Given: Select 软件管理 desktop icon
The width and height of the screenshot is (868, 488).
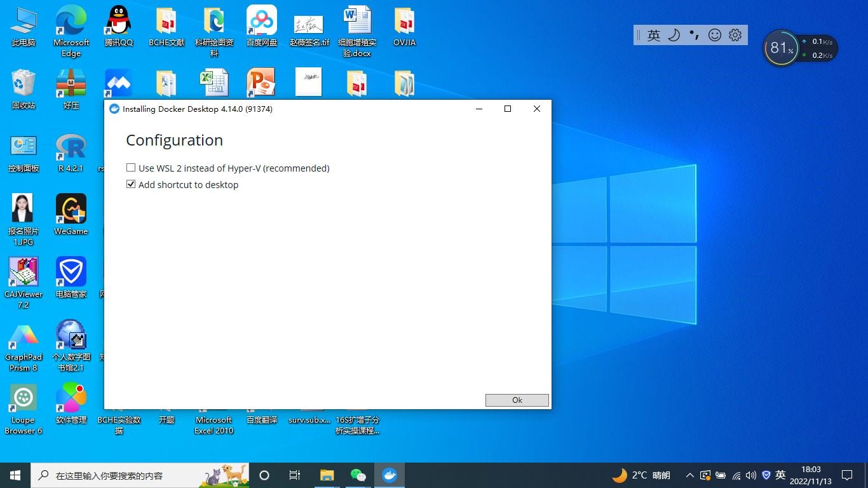Looking at the screenshot, I should [x=71, y=403].
